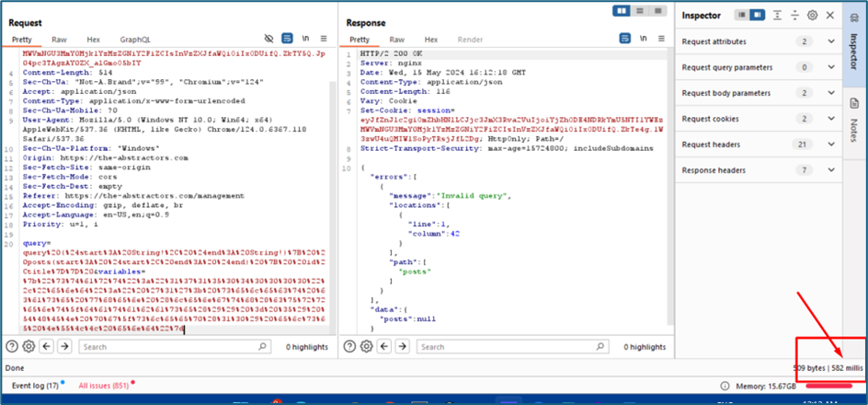Click the help icon below the Response panel

point(349,347)
